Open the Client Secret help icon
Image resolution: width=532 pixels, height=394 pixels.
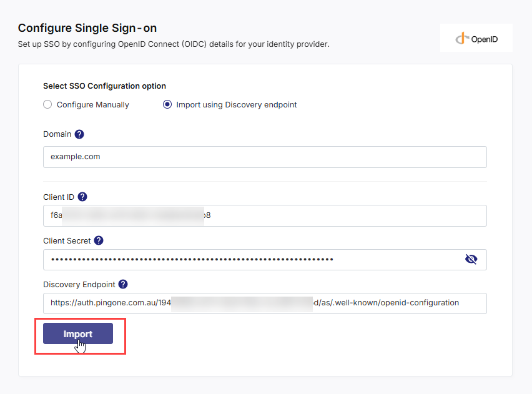tap(98, 240)
